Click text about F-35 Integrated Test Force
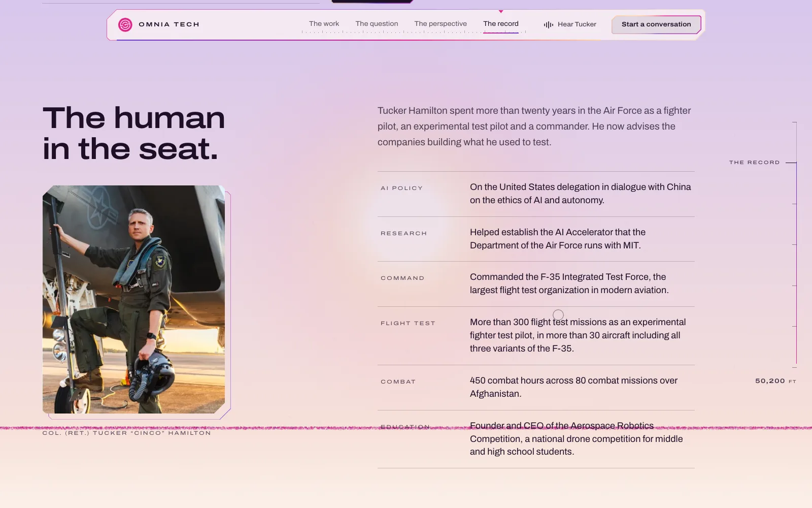This screenshot has width=812, height=508. pyautogui.click(x=569, y=283)
